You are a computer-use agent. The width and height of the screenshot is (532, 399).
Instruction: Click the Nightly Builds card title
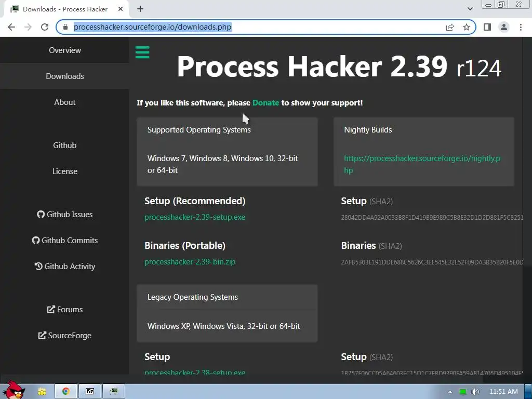[368, 130]
